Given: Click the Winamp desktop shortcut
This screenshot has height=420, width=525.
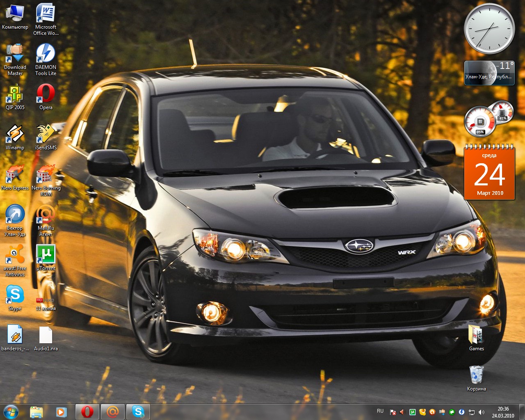Looking at the screenshot, I should click(15, 134).
